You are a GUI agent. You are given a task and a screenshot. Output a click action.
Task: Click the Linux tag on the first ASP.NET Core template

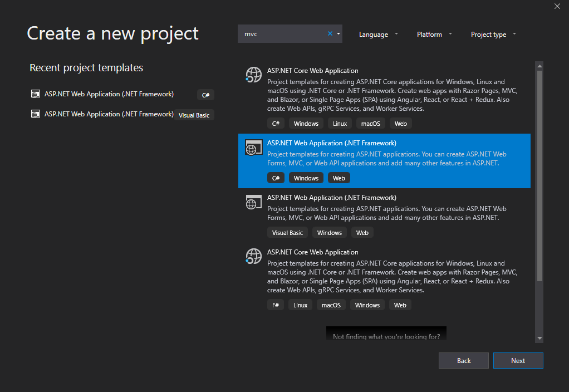point(340,124)
